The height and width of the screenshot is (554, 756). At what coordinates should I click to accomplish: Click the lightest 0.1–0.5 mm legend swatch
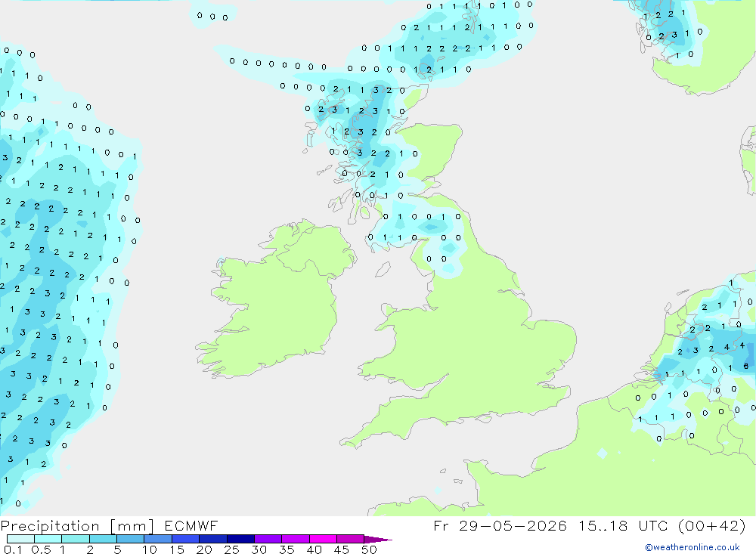(20, 539)
